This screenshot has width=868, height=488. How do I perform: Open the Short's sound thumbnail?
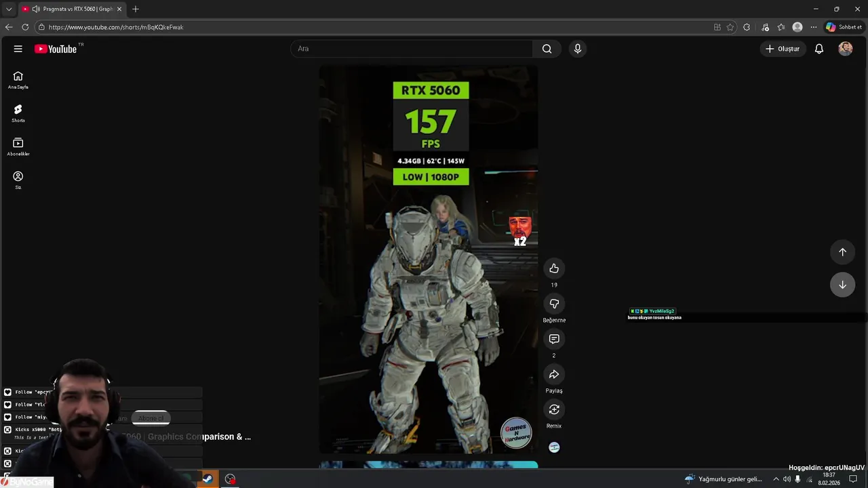pyautogui.click(x=554, y=447)
